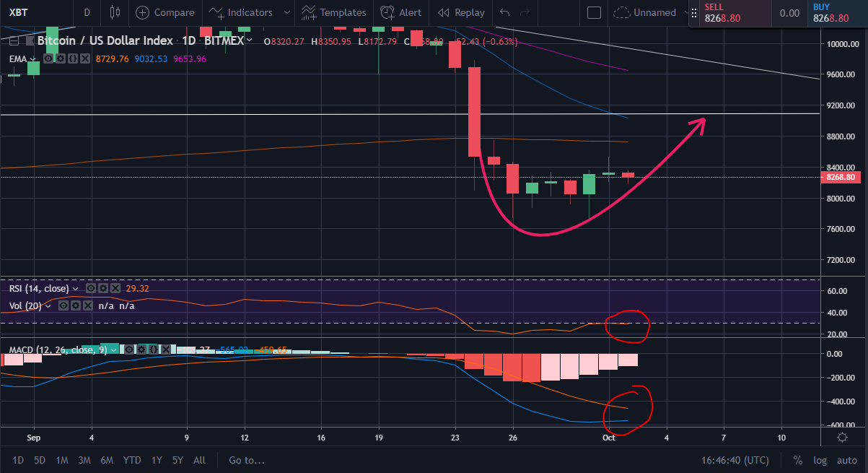Viewport: 868px width, 473px height.
Task: Expand the Indicators favorites dropdown arrow
Action: [287, 12]
